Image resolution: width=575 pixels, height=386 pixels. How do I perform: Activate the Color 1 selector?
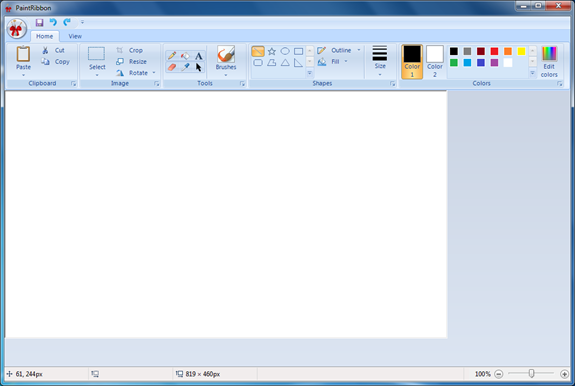(412, 62)
